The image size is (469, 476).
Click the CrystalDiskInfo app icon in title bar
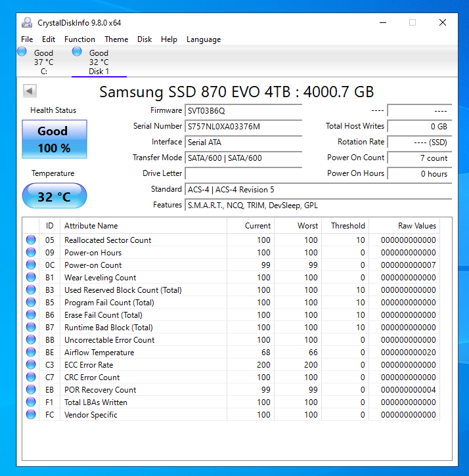(27, 23)
